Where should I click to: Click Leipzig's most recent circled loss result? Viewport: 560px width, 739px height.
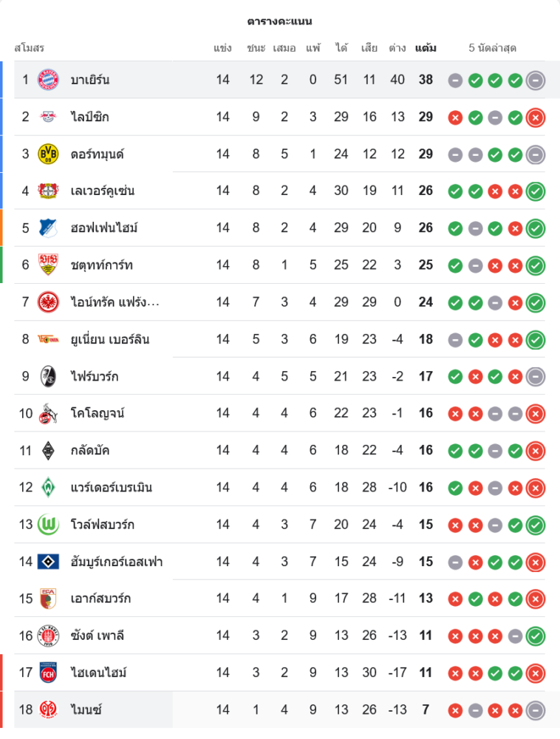536,117
